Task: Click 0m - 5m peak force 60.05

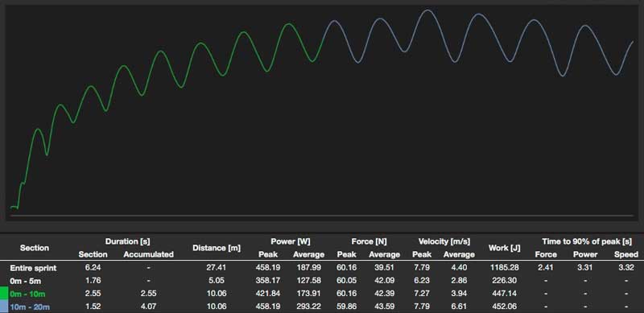Action: coord(347,281)
